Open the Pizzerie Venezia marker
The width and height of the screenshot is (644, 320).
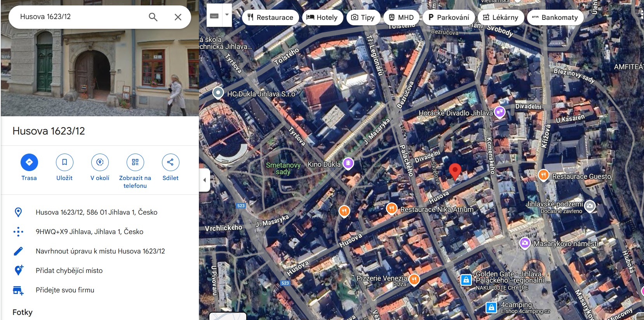coord(414,279)
